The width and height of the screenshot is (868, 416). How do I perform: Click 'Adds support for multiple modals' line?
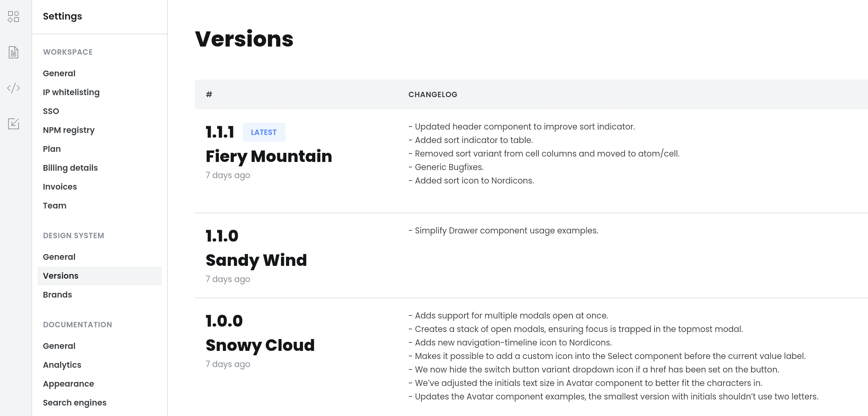(x=508, y=315)
